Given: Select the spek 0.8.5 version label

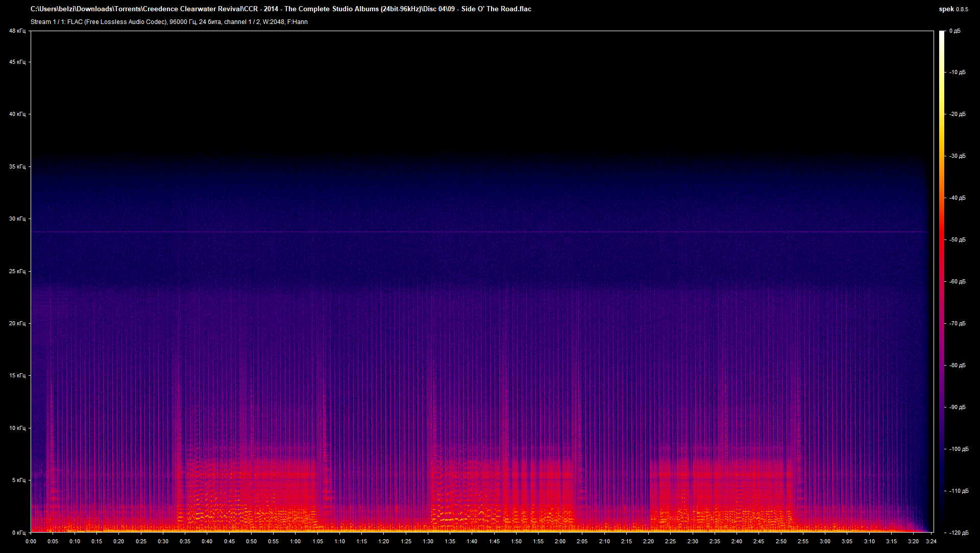Looking at the screenshot, I should point(953,9).
